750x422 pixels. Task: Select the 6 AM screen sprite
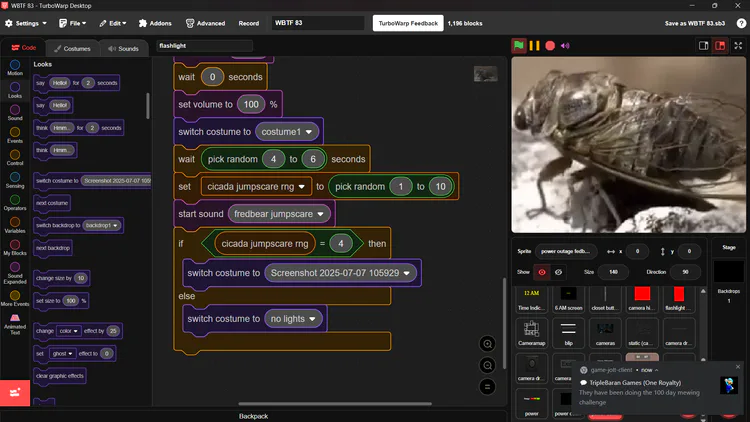click(568, 299)
